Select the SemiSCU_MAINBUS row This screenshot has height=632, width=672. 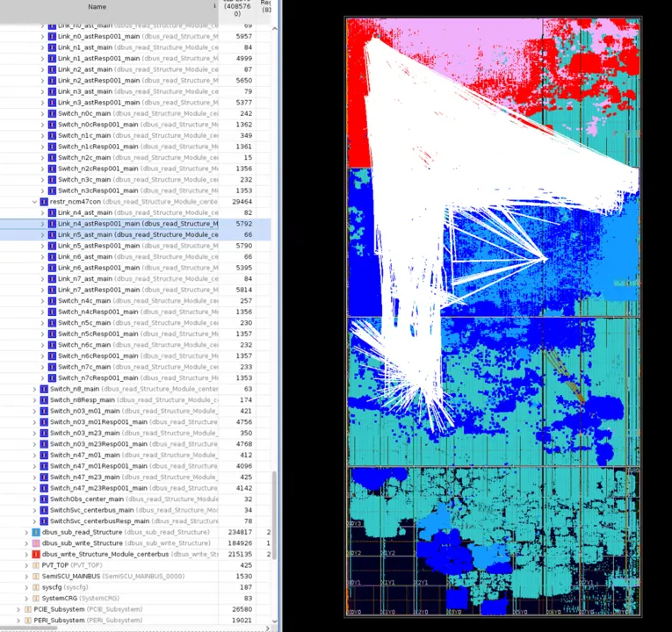tap(114, 576)
